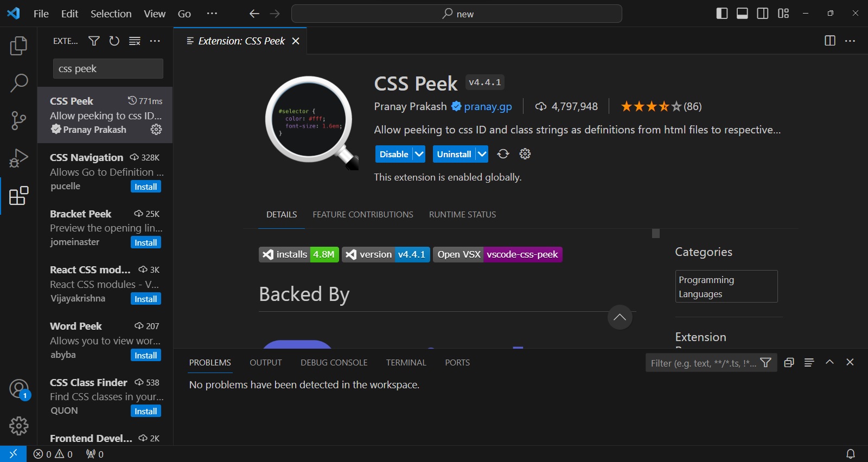The width and height of the screenshot is (868, 462).
Task: Install the CSS Navigation extension
Action: pyautogui.click(x=146, y=187)
